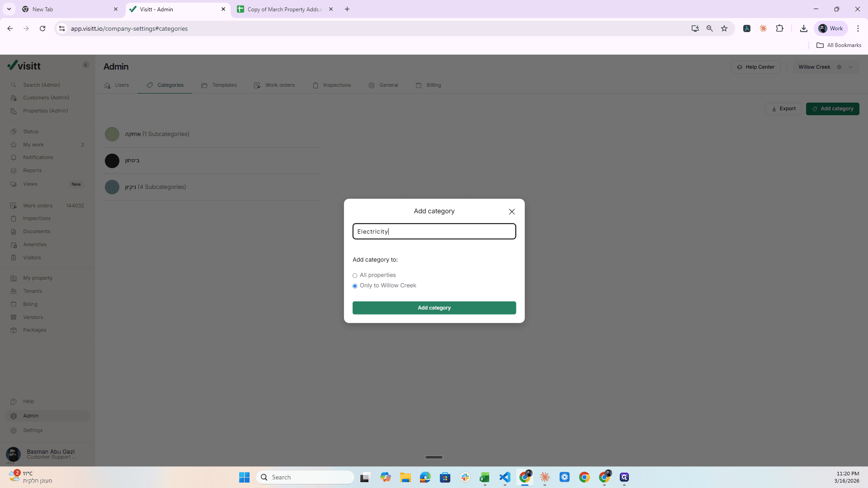Open Documents in sidebar
Image resolution: width=868 pixels, height=488 pixels.
click(x=37, y=231)
